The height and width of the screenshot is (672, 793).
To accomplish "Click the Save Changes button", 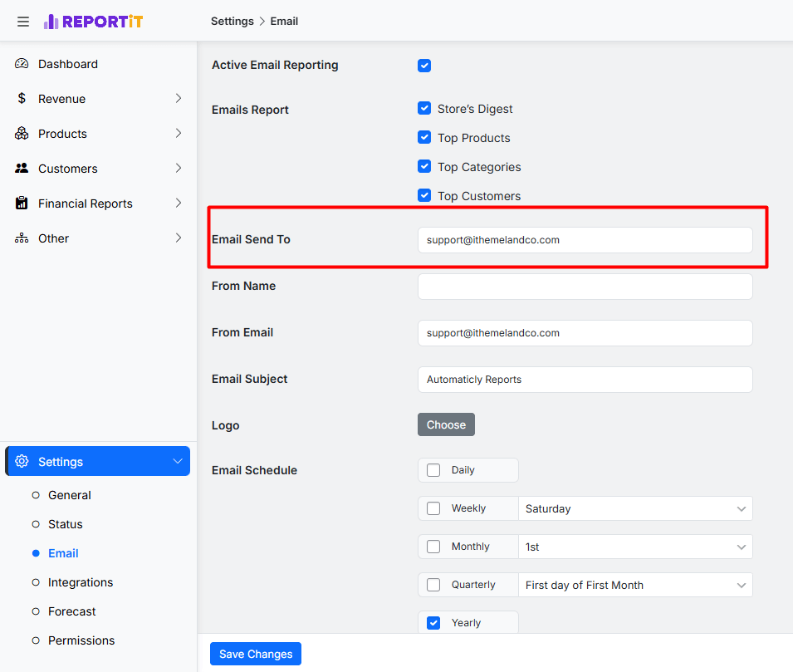I will tap(256, 654).
